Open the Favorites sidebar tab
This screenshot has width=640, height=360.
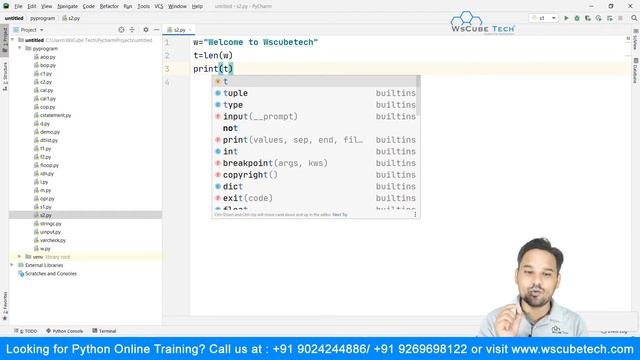[x=4, y=305]
